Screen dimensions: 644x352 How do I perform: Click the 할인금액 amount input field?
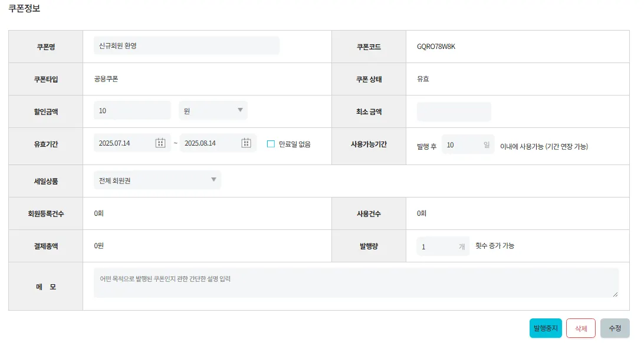point(132,110)
